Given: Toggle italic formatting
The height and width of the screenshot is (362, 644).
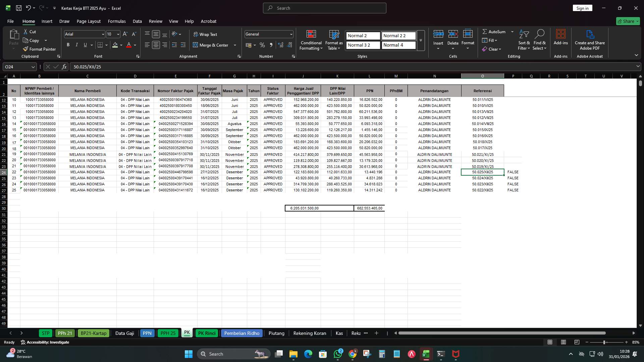Looking at the screenshot, I should pyautogui.click(x=76, y=45).
